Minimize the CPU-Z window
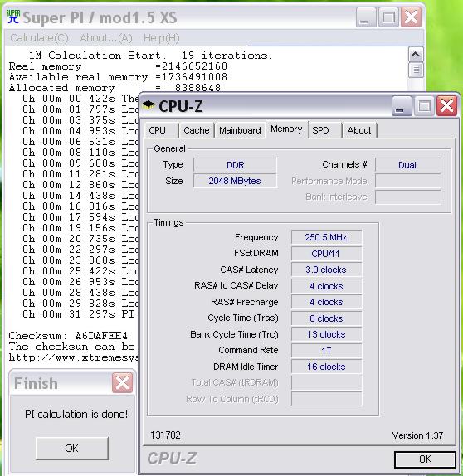This screenshot has width=463, height=476. pyautogui.click(x=402, y=106)
